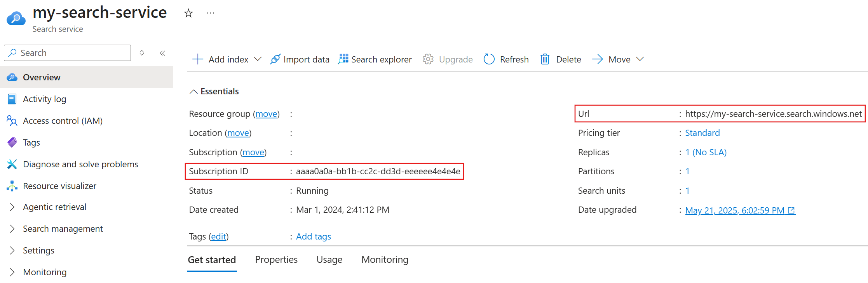Open Resource visualizer in the sidebar
This screenshot has width=868, height=283.
(x=59, y=186)
